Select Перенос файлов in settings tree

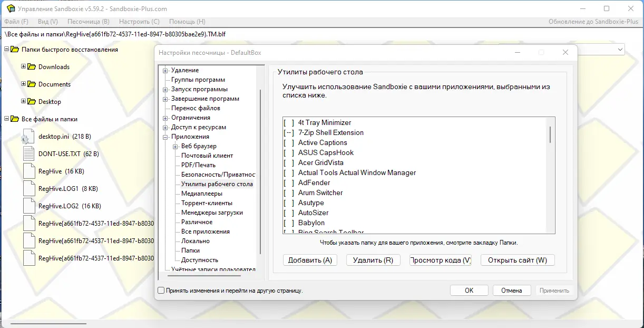pos(196,109)
